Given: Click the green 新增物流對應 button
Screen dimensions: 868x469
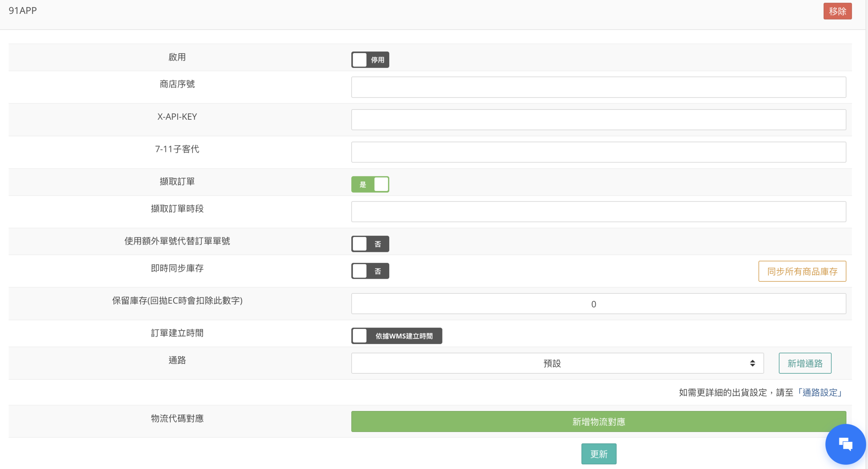Looking at the screenshot, I should (x=598, y=422).
